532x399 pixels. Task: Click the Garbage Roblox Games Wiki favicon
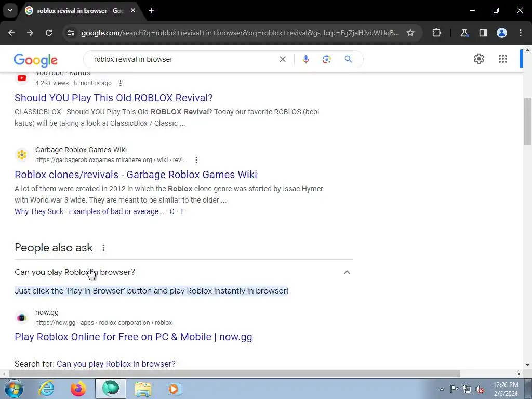(22, 155)
